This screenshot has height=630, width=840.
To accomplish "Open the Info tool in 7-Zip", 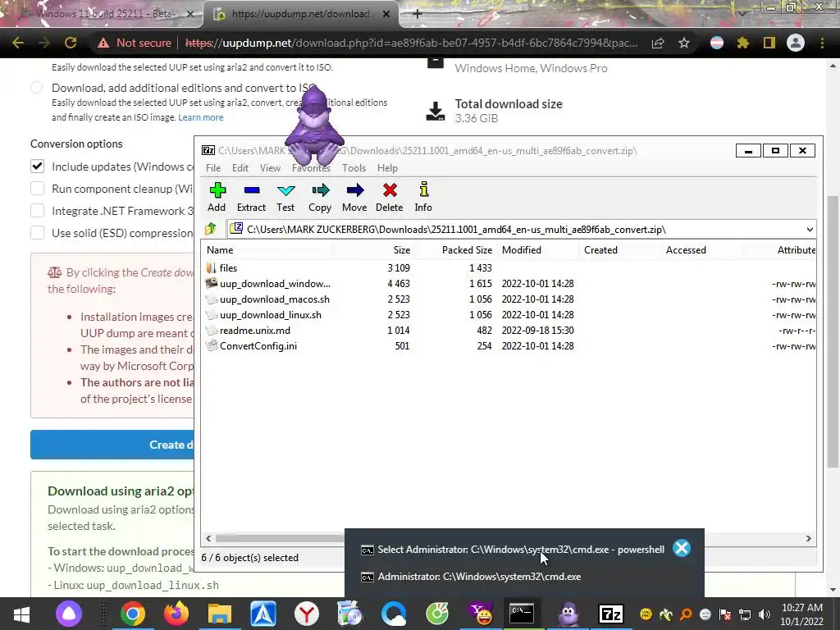I will click(x=423, y=197).
